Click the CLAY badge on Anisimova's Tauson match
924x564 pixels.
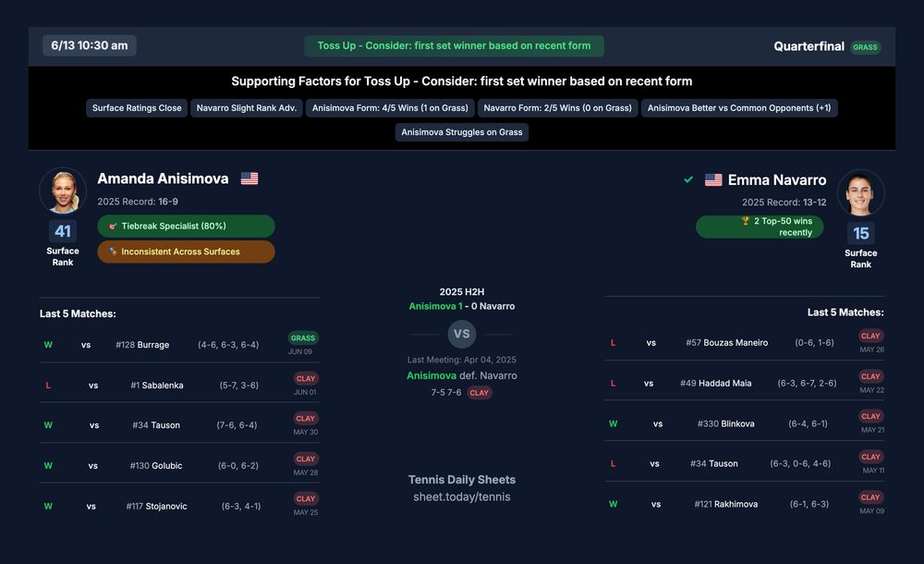306,418
